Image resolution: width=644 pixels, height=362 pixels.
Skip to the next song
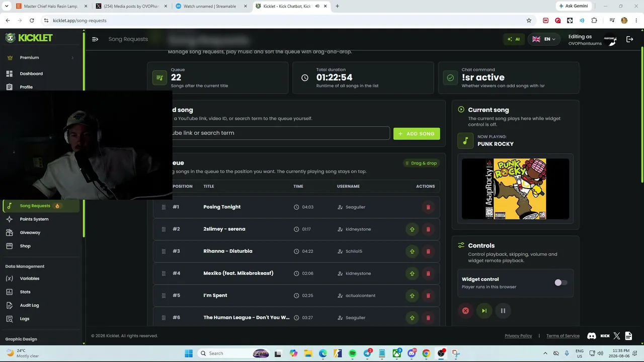pos(484,311)
